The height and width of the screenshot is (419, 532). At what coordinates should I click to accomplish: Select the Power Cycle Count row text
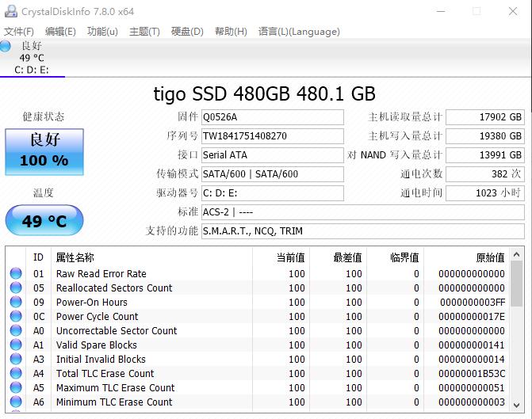tap(97, 316)
